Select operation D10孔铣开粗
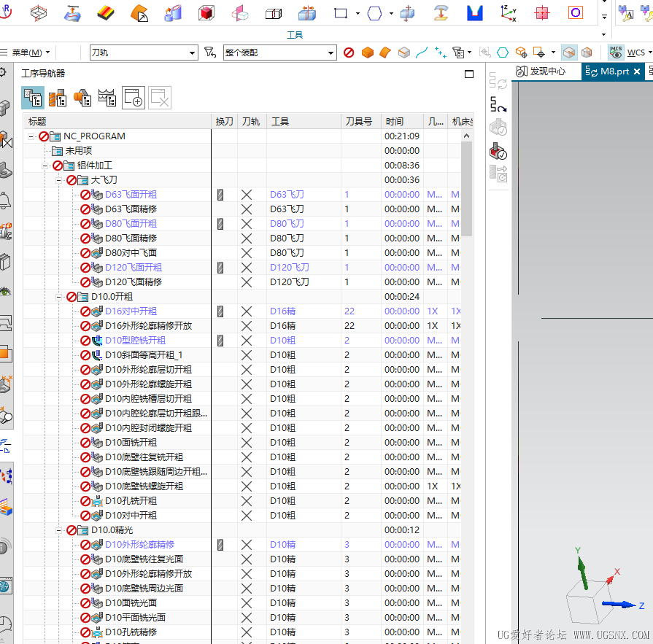 point(131,501)
